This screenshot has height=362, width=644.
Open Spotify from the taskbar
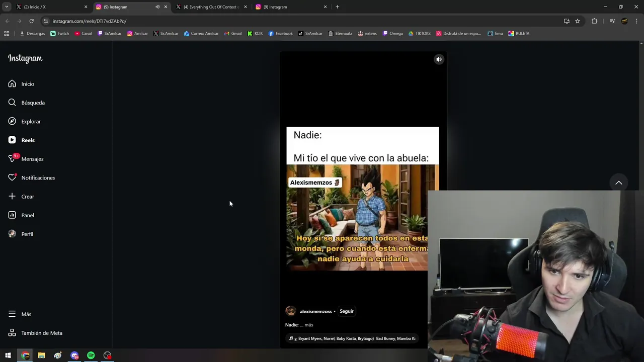click(x=91, y=355)
